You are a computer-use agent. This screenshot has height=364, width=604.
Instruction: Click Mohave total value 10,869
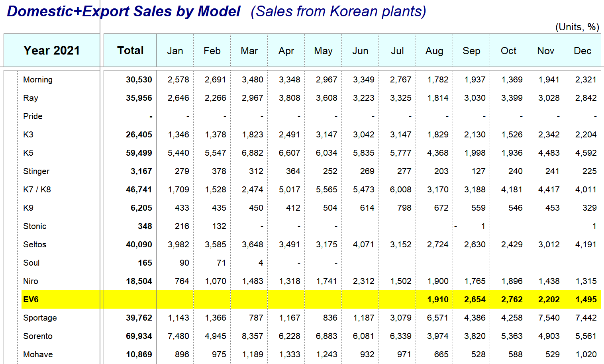[139, 354]
